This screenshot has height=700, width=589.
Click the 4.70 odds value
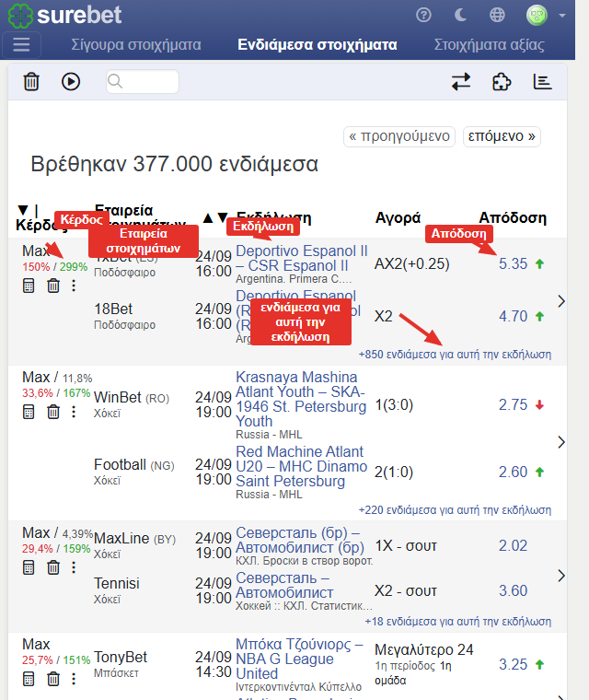pyautogui.click(x=513, y=316)
